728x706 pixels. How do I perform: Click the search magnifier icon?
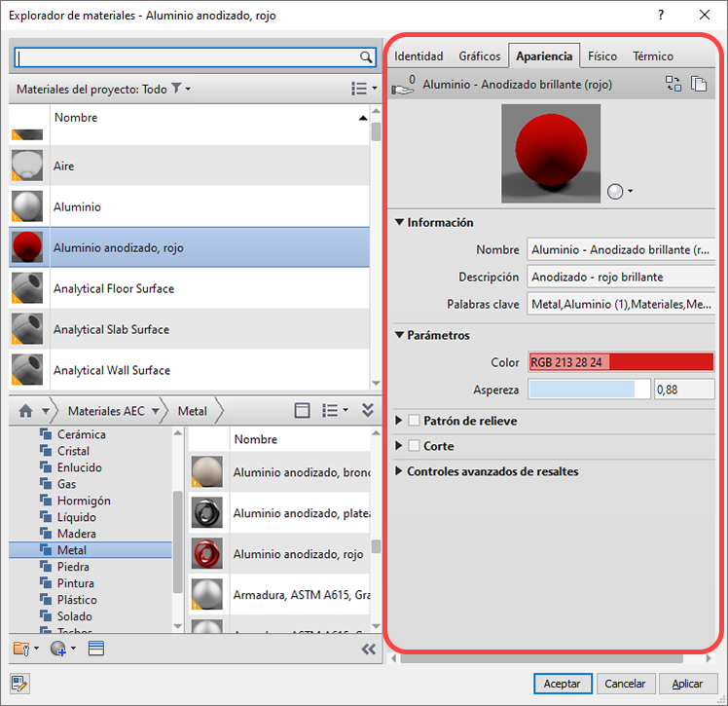(x=366, y=57)
